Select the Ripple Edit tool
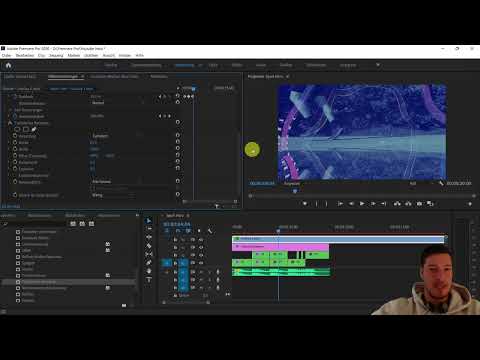The image size is (480, 360). pyautogui.click(x=149, y=237)
